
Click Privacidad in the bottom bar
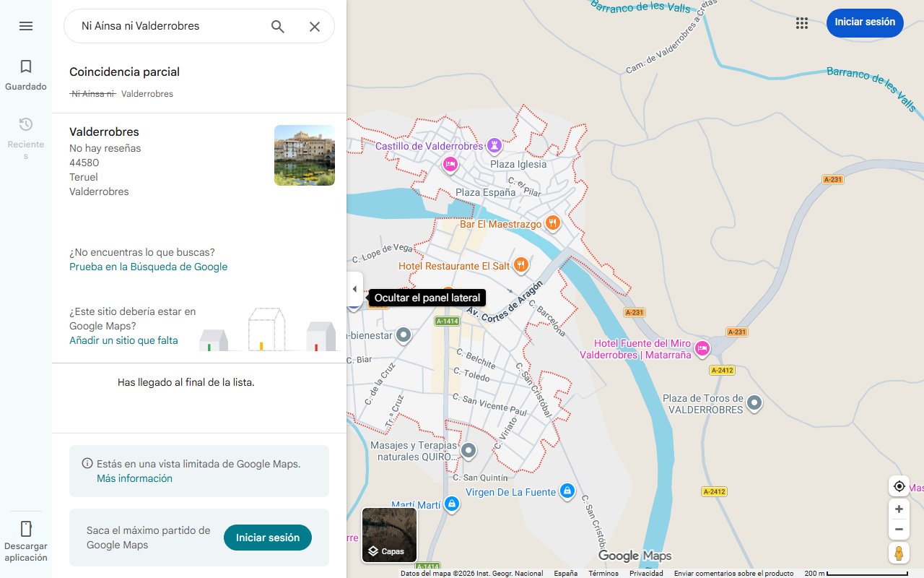tap(646, 572)
